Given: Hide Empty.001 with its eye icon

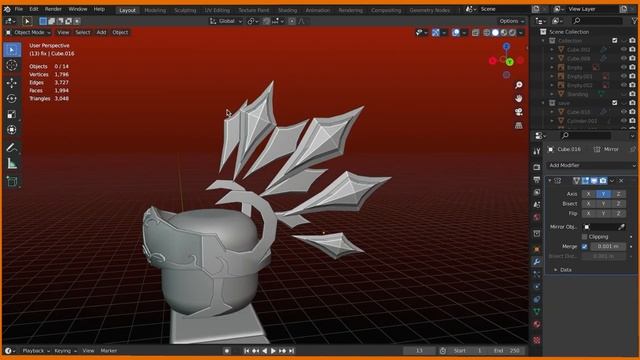Looking at the screenshot, I should point(623,76).
